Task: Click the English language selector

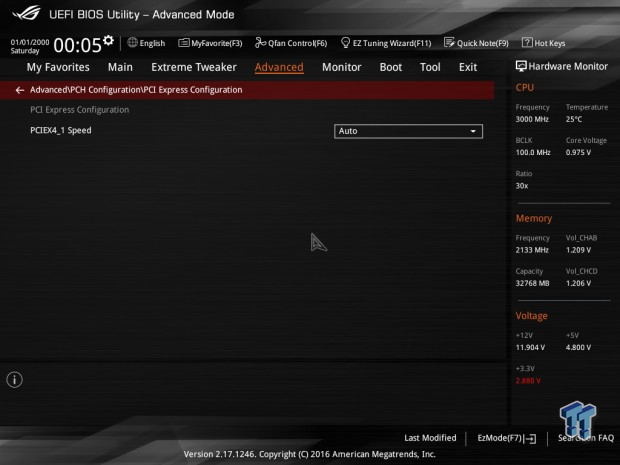Action: click(146, 43)
